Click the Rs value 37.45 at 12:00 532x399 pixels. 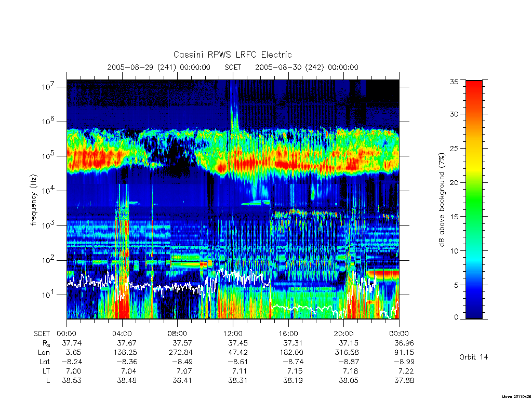[237, 343]
